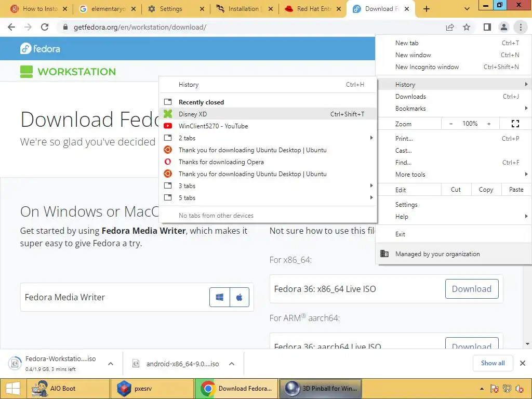Choose Exit in the Chrome menu

tap(454, 234)
